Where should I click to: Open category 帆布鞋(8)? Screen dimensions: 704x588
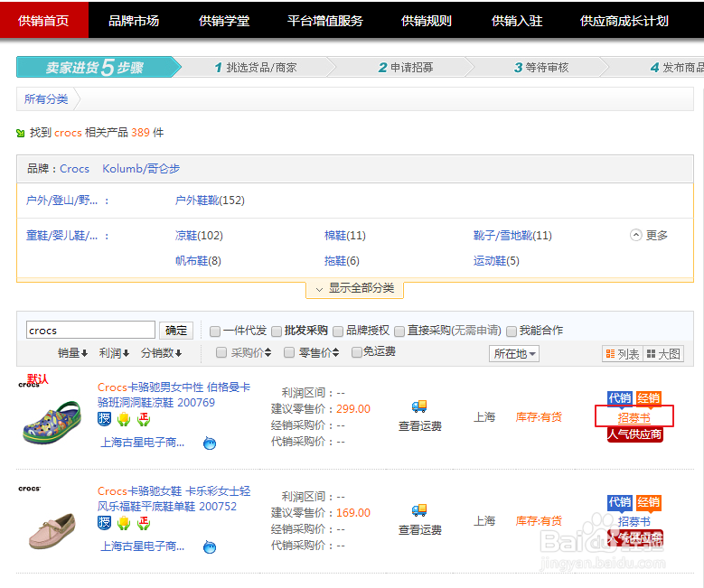[x=198, y=260]
